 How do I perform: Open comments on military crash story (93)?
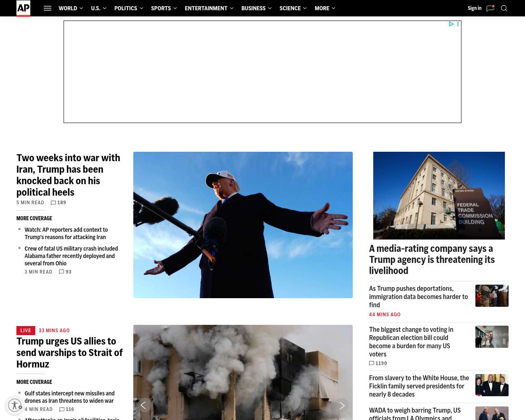click(x=65, y=272)
